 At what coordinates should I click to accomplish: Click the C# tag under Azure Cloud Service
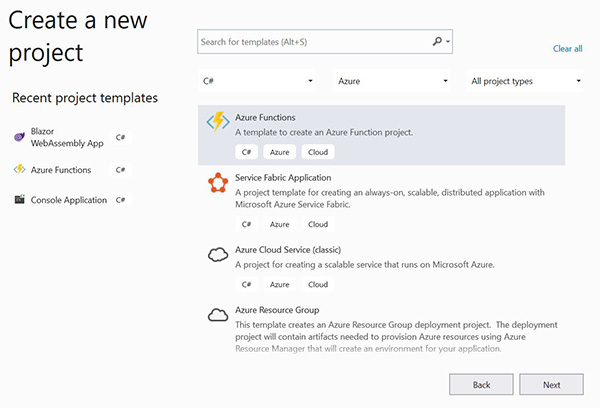click(x=246, y=284)
